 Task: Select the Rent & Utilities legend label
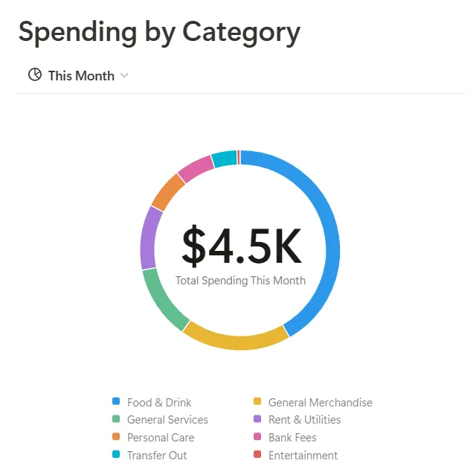coord(304,420)
